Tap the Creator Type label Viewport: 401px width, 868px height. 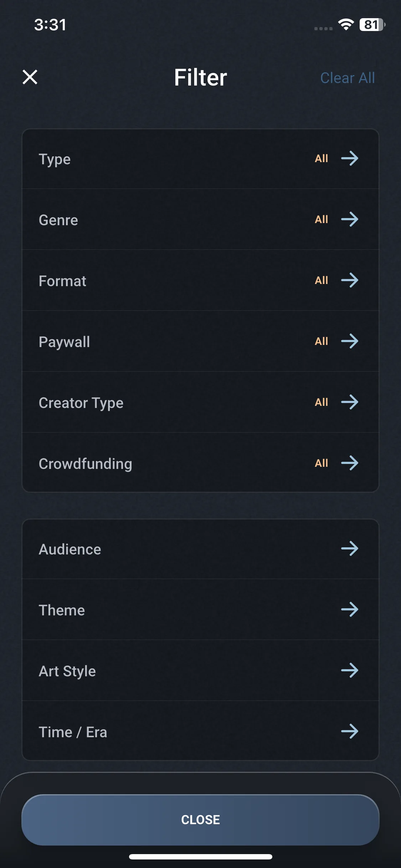click(x=81, y=403)
